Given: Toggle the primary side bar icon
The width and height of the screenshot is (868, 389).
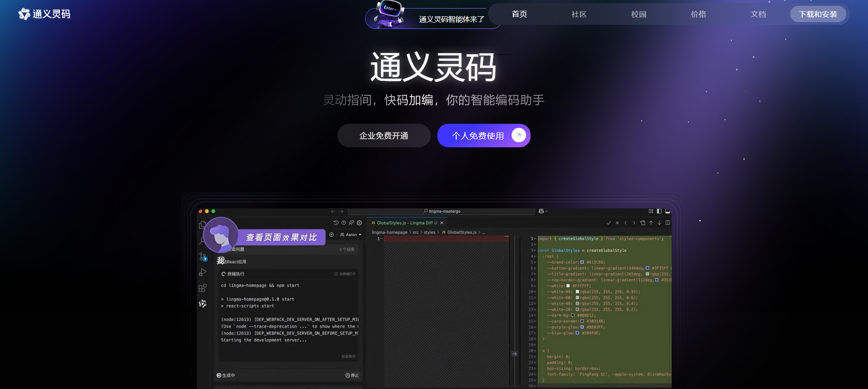Looking at the screenshot, I should (659, 211).
